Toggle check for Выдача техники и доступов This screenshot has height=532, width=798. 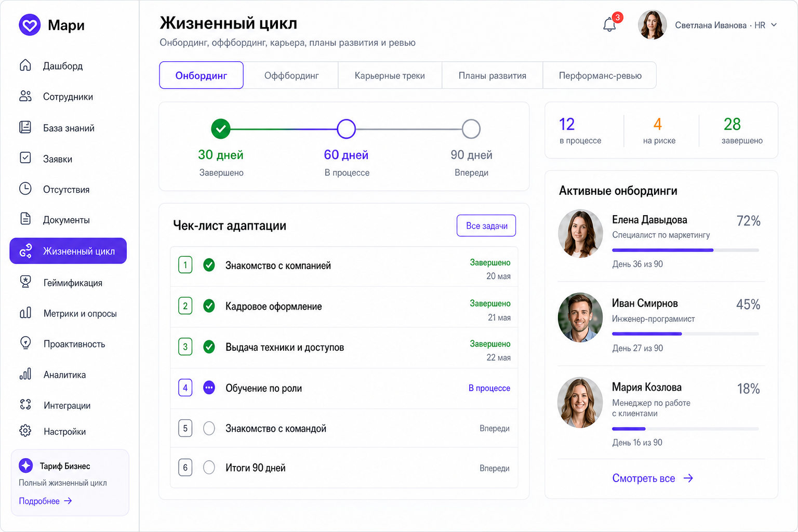209,347
